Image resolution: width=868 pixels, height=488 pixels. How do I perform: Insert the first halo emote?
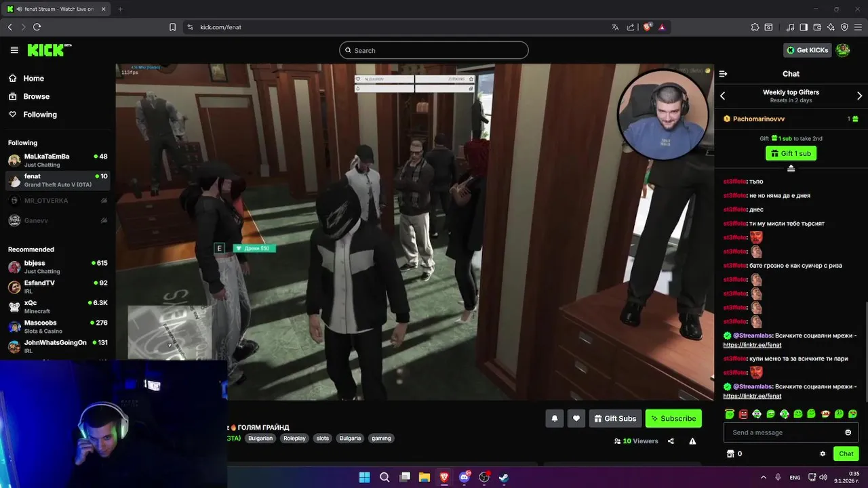click(x=729, y=413)
